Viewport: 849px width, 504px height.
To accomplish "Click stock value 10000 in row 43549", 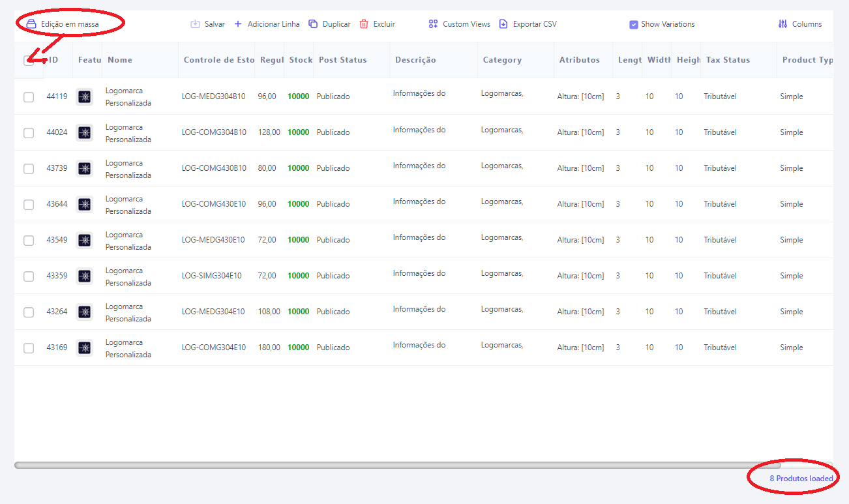I will tap(299, 240).
